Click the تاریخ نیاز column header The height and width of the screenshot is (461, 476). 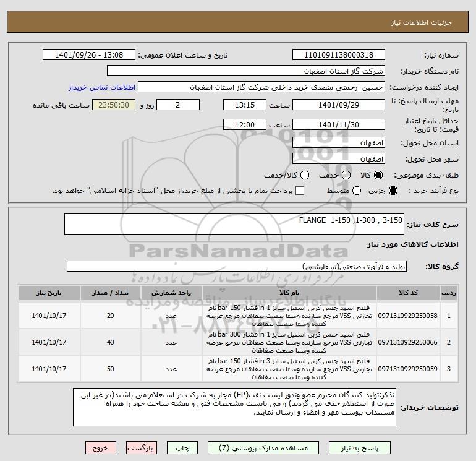pos(49,293)
